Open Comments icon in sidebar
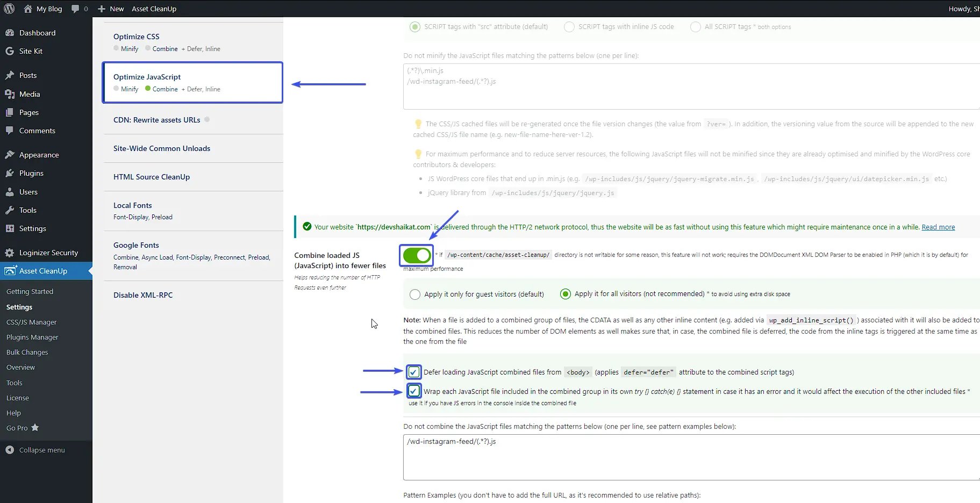The image size is (980, 503). [10, 131]
